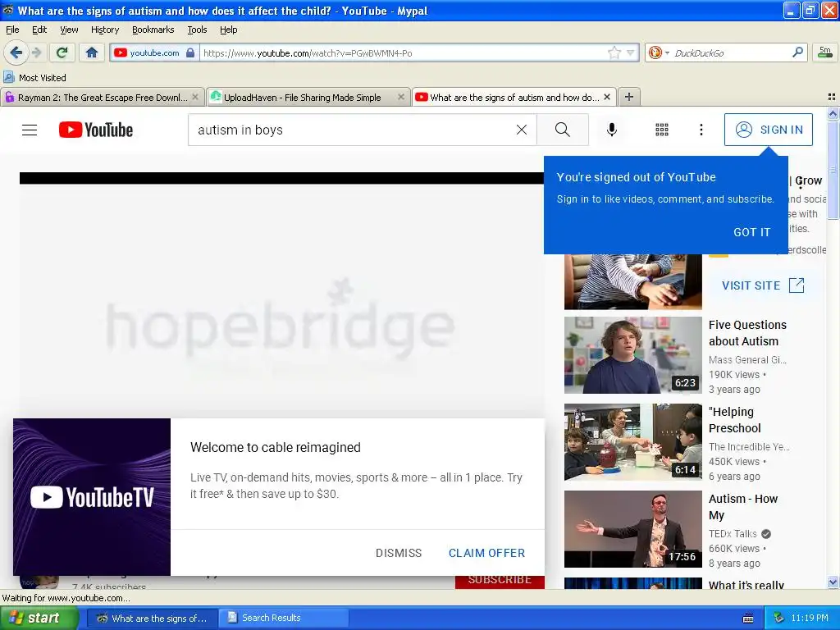Open the View menu
The height and width of the screenshot is (630, 840).
69,30
